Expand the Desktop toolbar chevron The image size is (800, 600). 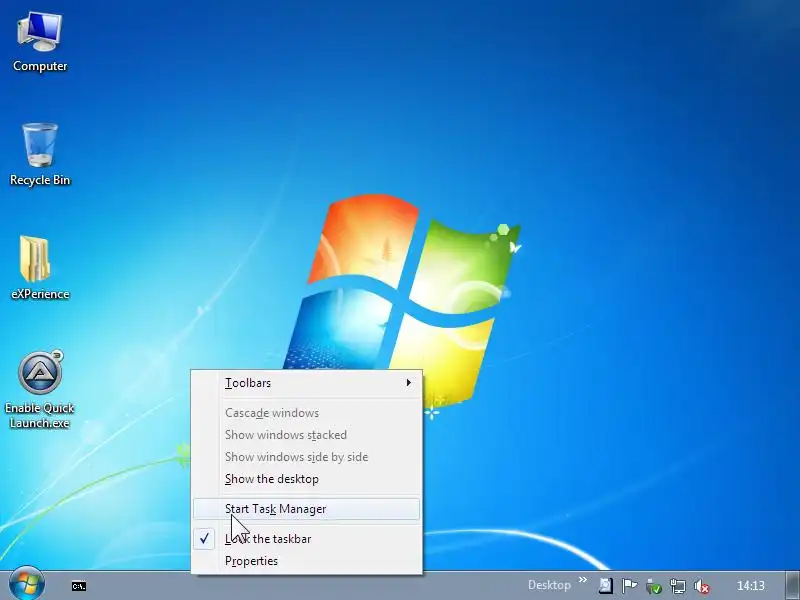tap(583, 580)
